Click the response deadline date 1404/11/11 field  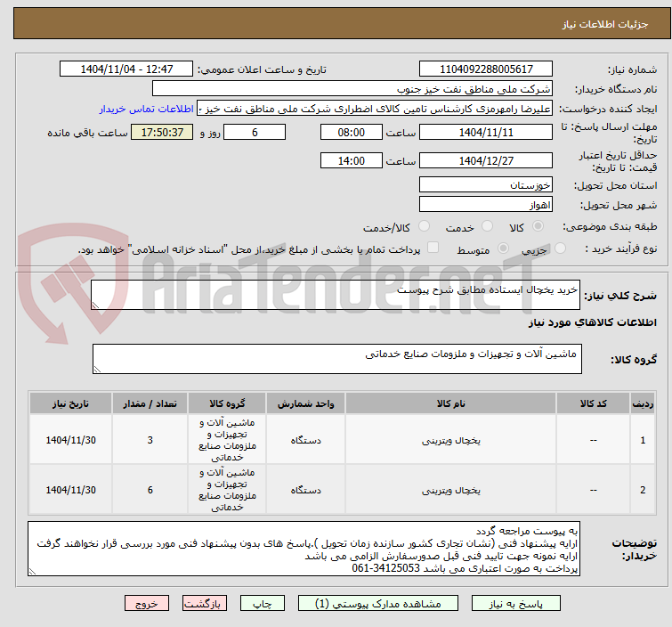pos(486,132)
